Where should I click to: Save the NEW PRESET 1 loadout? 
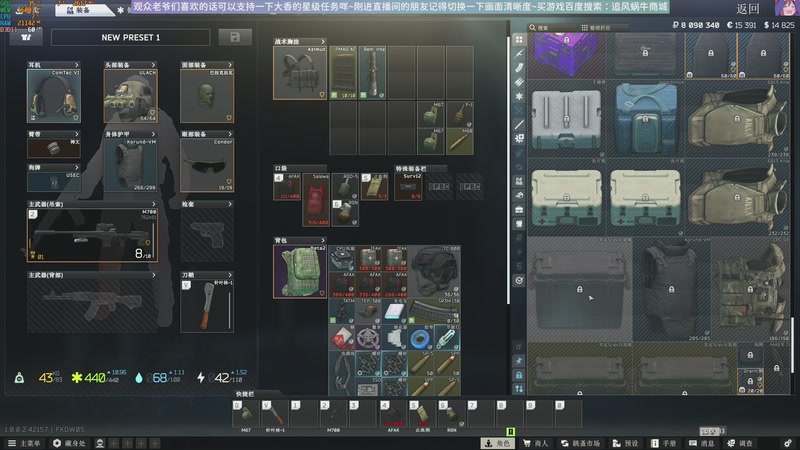click(x=235, y=37)
